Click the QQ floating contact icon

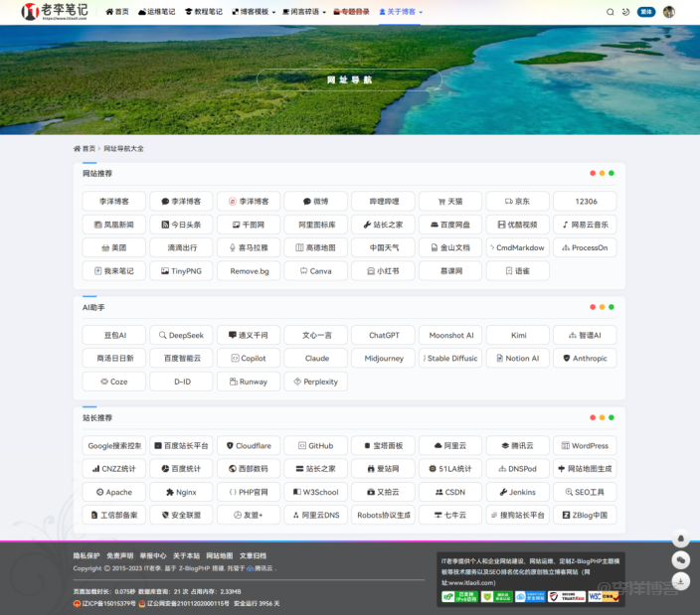coord(681,538)
